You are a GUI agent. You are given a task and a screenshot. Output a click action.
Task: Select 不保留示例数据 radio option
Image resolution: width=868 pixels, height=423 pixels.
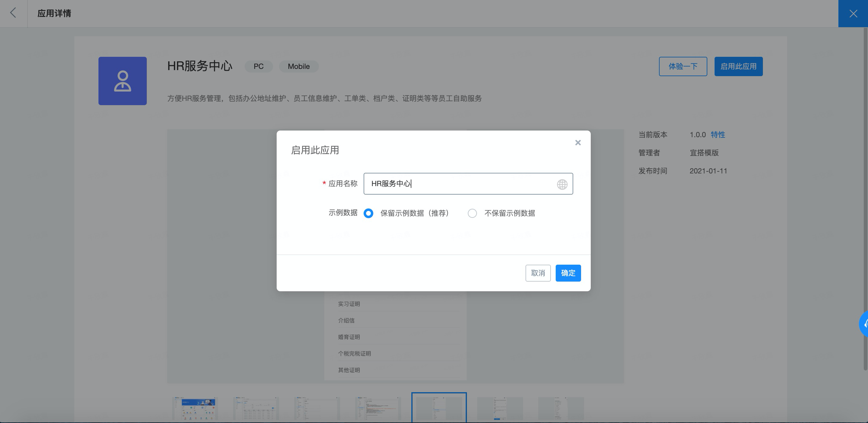pyautogui.click(x=472, y=213)
